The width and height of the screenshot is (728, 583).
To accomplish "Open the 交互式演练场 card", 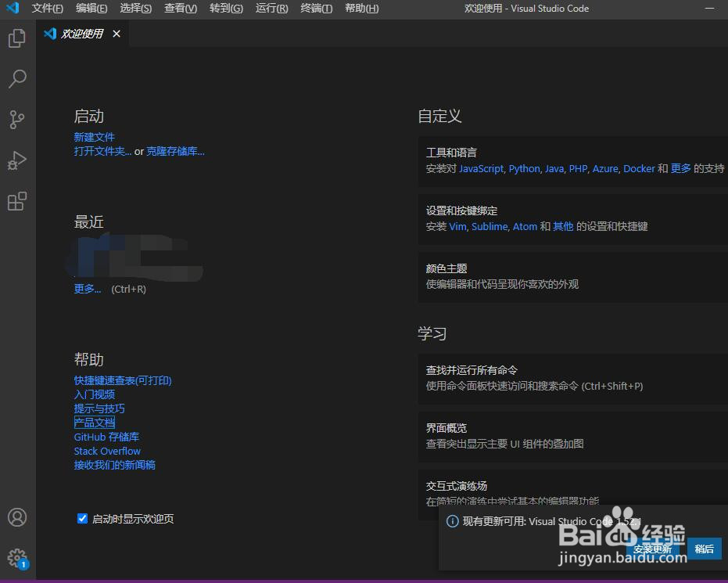I will point(573,488).
